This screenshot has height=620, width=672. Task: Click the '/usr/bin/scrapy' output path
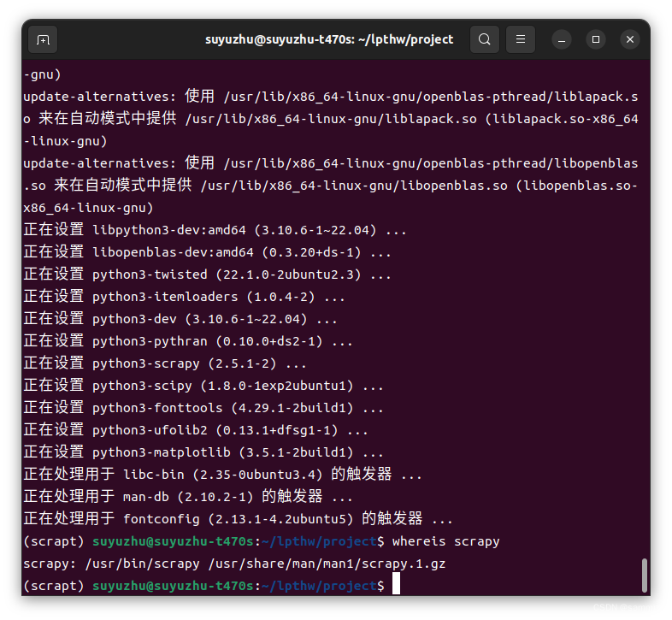pos(142,564)
